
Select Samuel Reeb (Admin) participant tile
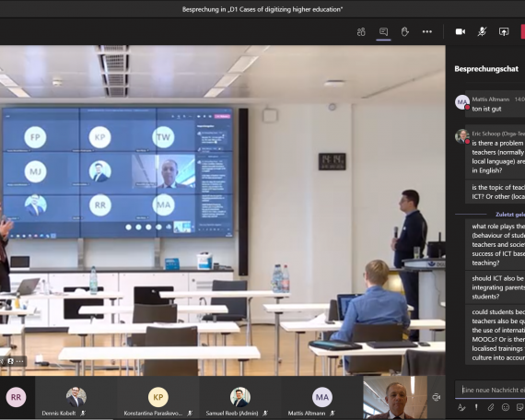click(x=239, y=398)
